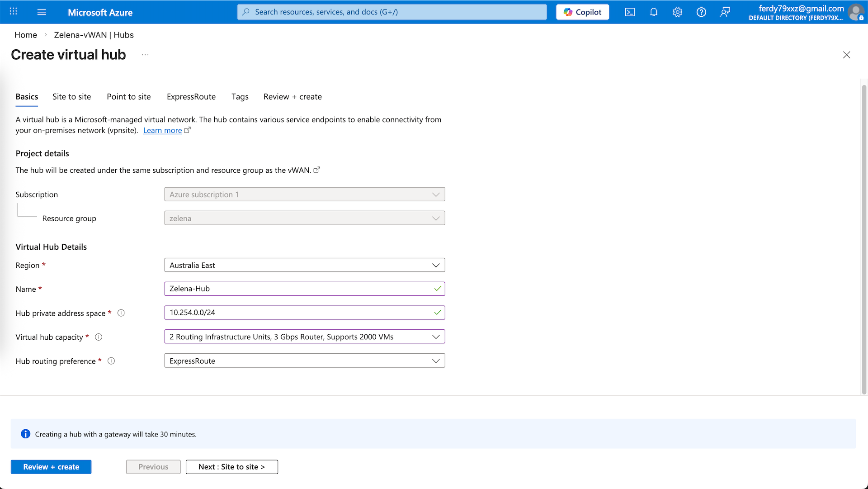Launch Cloud Shell from top bar

[630, 12]
